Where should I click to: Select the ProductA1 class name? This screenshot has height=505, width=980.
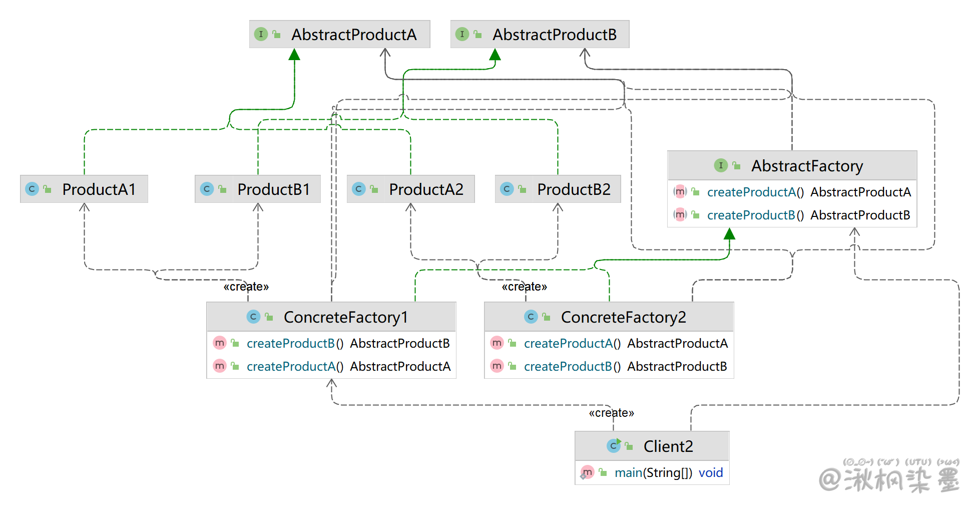pos(99,189)
